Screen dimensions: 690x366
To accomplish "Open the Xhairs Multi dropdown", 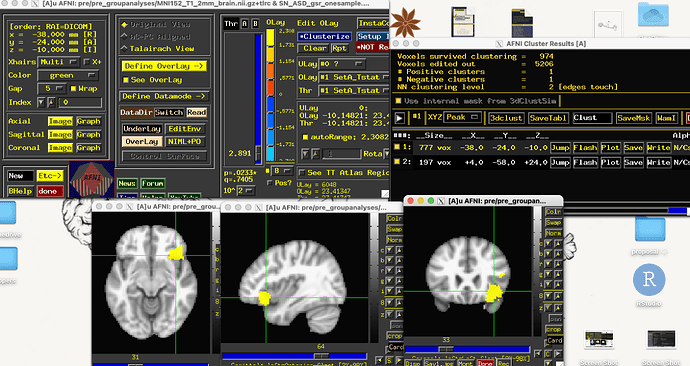I will click(x=59, y=62).
